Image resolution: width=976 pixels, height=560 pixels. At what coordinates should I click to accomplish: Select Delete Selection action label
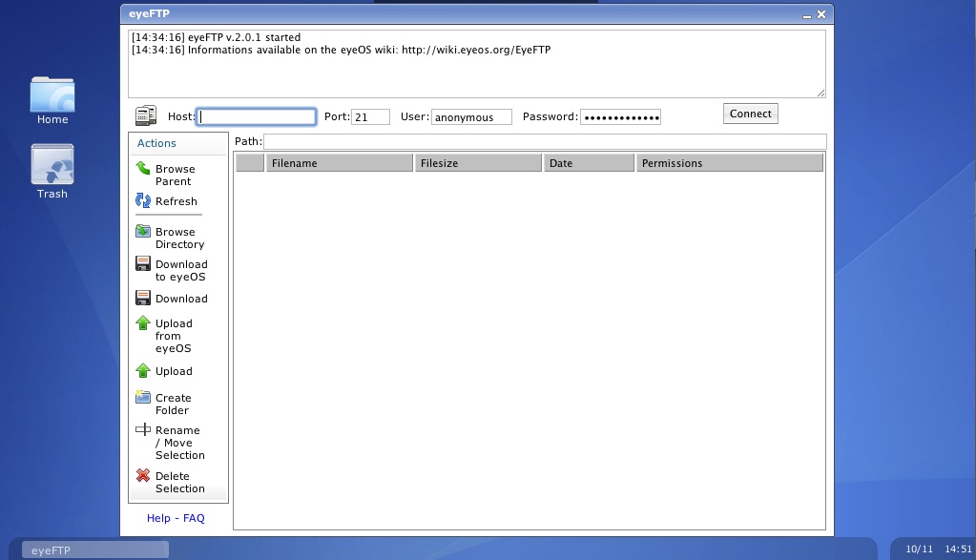pyautogui.click(x=180, y=482)
